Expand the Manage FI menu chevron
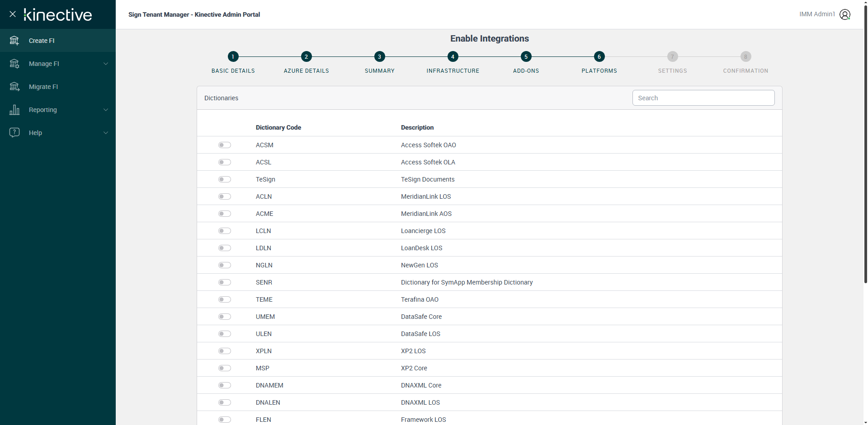This screenshot has width=868, height=425. [106, 64]
